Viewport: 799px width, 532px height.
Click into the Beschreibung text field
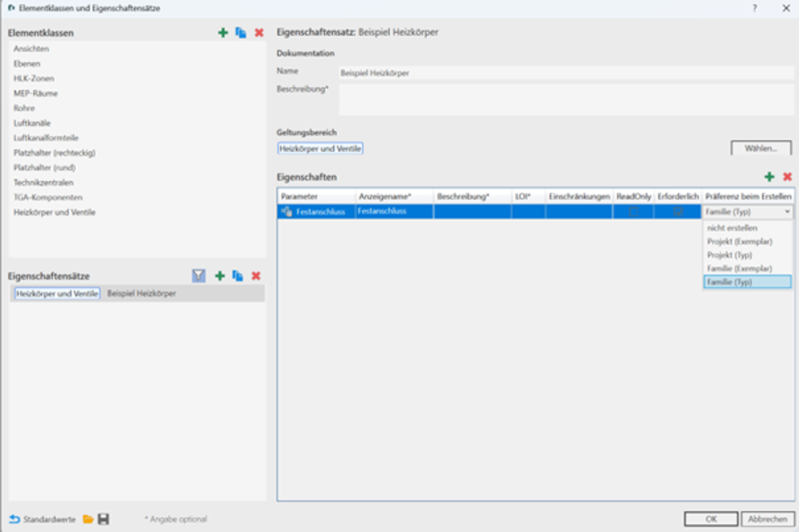point(566,100)
